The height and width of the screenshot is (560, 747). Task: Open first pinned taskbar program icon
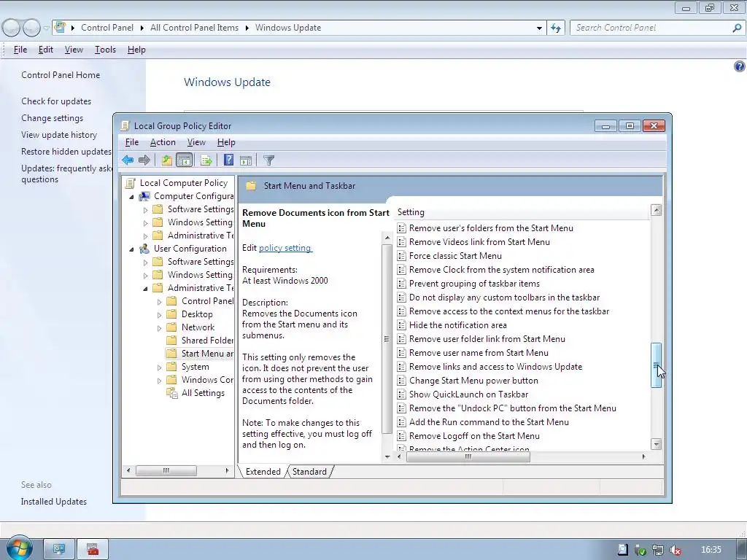60,550
